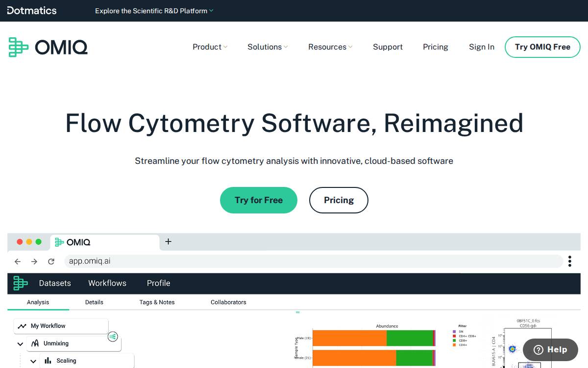Open Explore the Scientific R&D Platform menu
Viewport: 588px width, 368px height.
coord(154,11)
